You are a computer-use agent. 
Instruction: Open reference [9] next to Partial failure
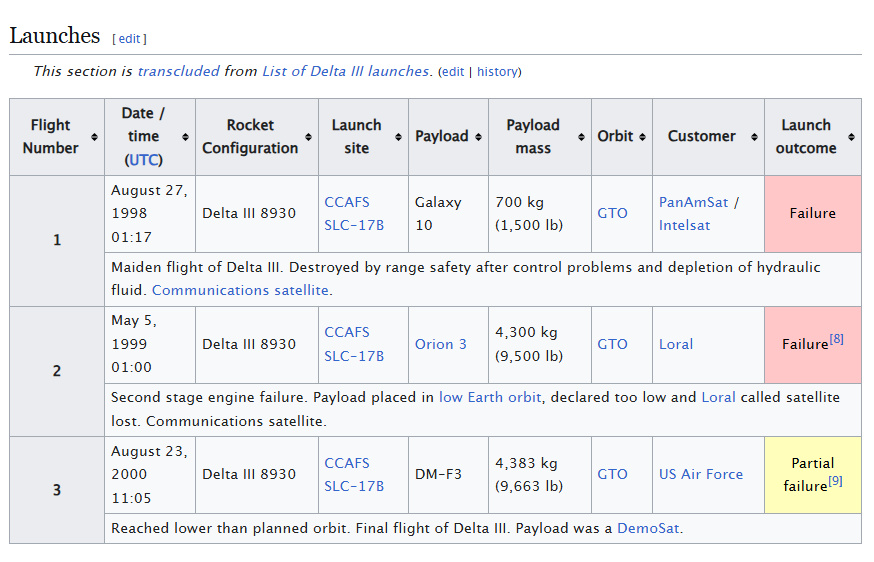835,481
